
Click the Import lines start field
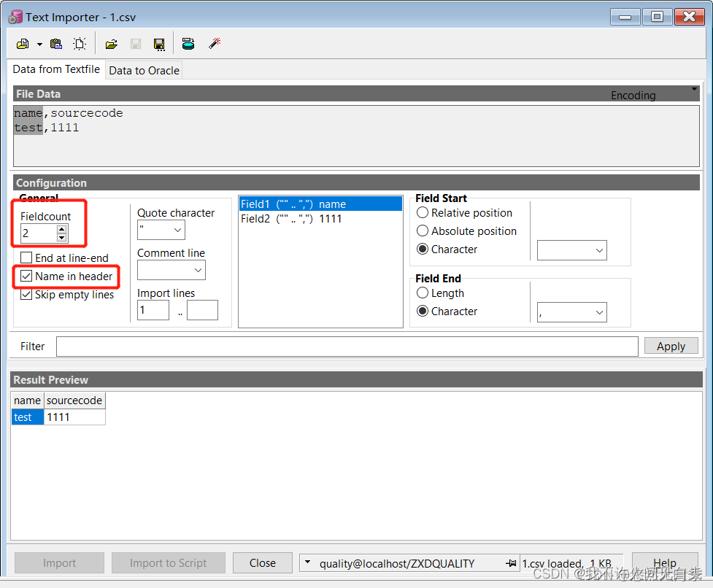pos(153,310)
